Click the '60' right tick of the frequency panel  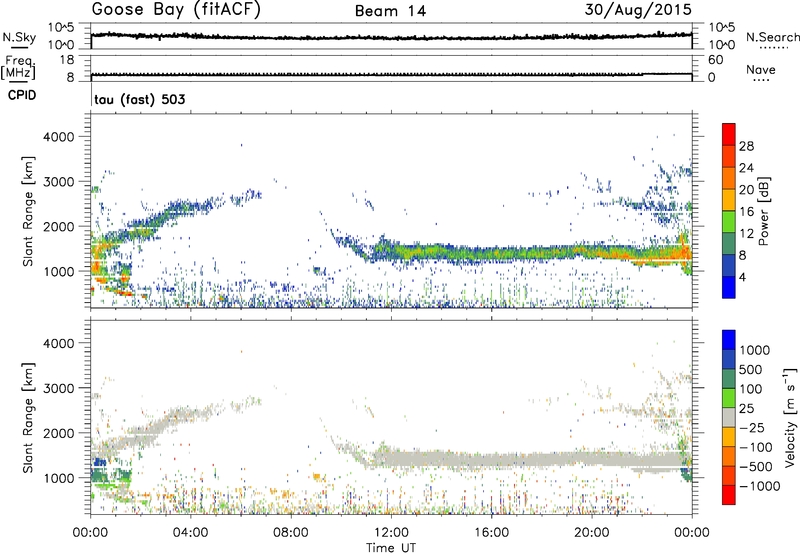coord(715,60)
